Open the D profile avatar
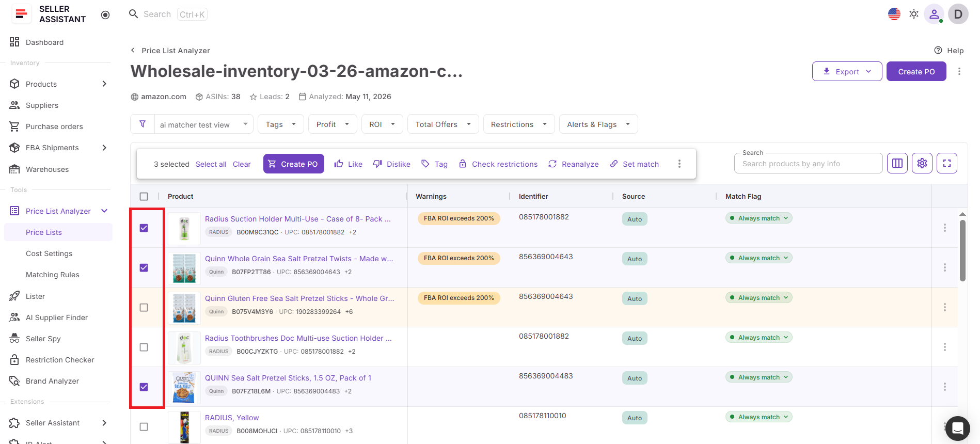 pos(958,14)
